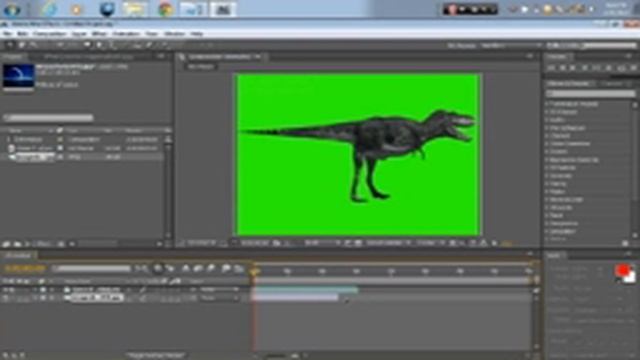Click the timeline layer search field
This screenshot has width=640, height=360.
point(92,269)
